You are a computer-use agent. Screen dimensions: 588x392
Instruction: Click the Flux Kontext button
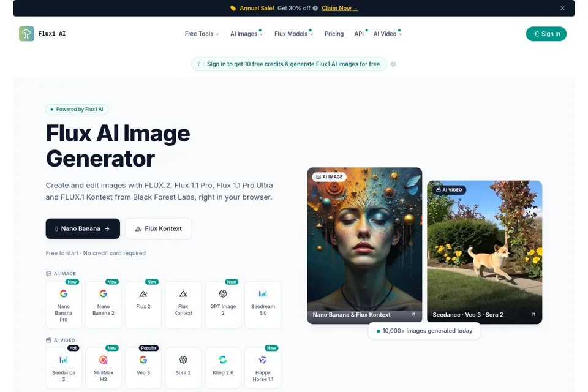point(158,228)
